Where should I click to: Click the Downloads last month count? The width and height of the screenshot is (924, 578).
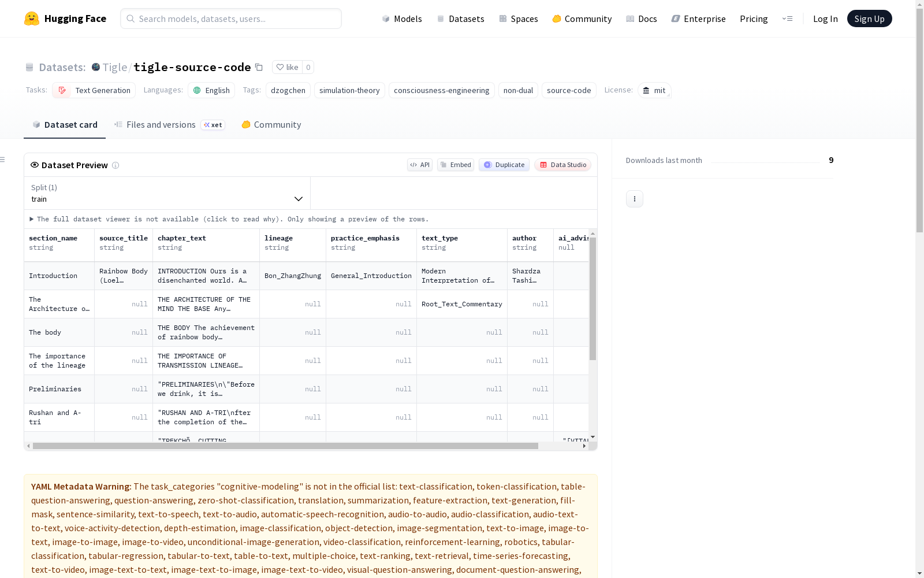pos(831,160)
